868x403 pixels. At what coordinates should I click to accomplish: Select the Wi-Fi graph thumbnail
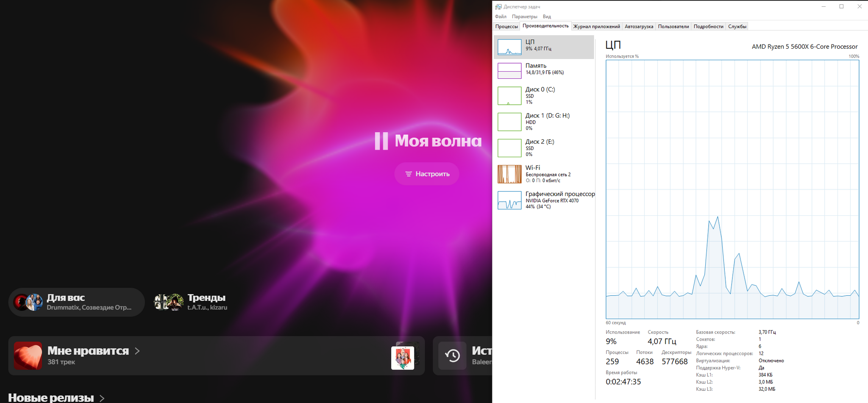pyautogui.click(x=509, y=174)
